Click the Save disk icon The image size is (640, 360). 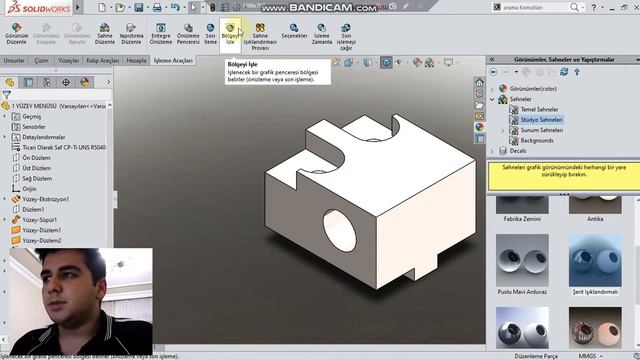tap(139, 7)
